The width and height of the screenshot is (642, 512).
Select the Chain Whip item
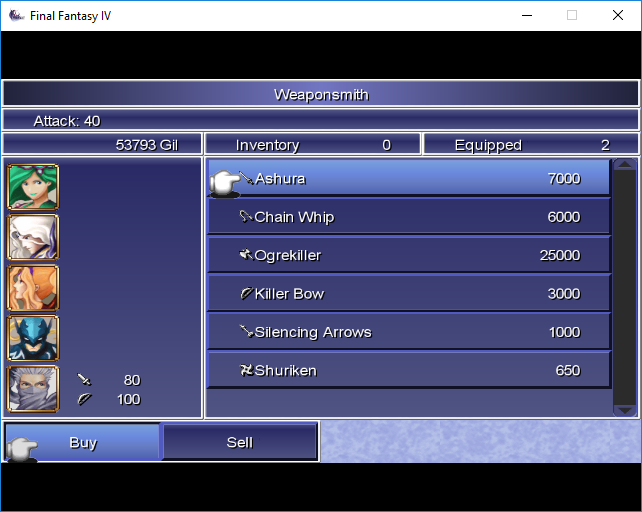coord(409,217)
